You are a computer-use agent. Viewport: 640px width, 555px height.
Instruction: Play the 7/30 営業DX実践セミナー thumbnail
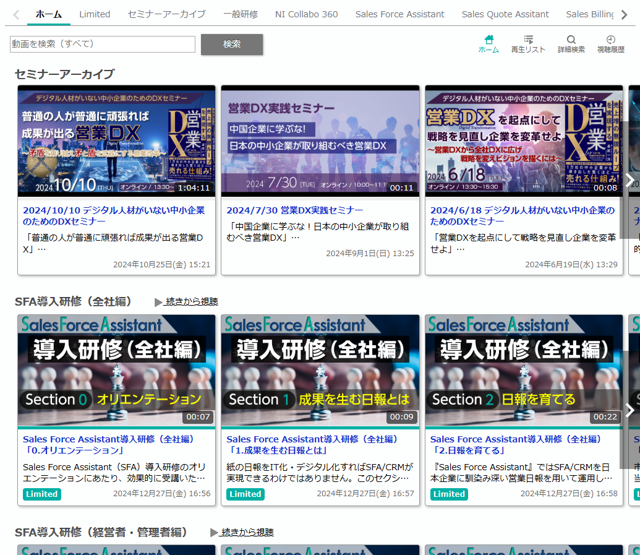(320, 141)
